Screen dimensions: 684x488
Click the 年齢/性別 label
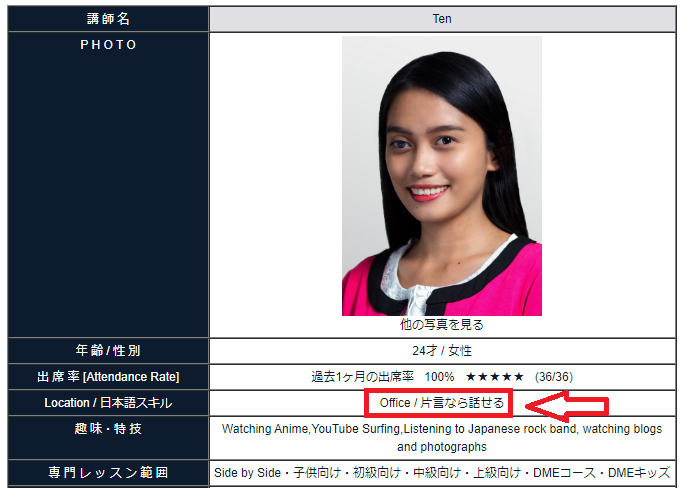point(108,351)
